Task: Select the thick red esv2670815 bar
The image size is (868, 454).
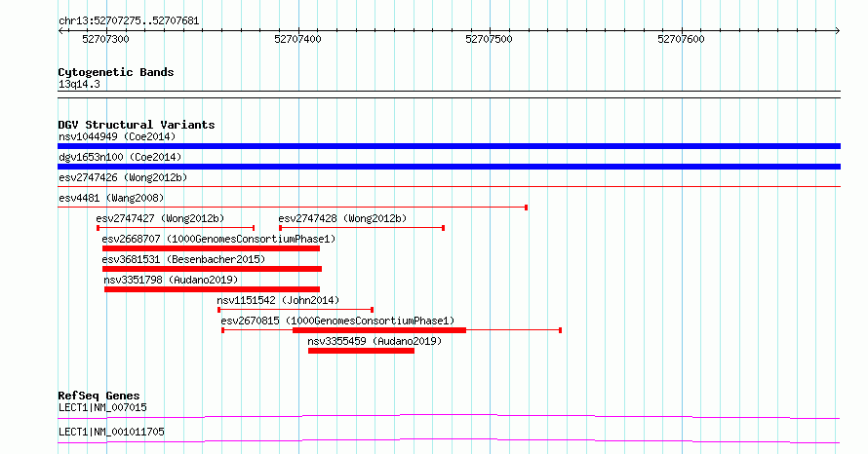Action: [379, 330]
